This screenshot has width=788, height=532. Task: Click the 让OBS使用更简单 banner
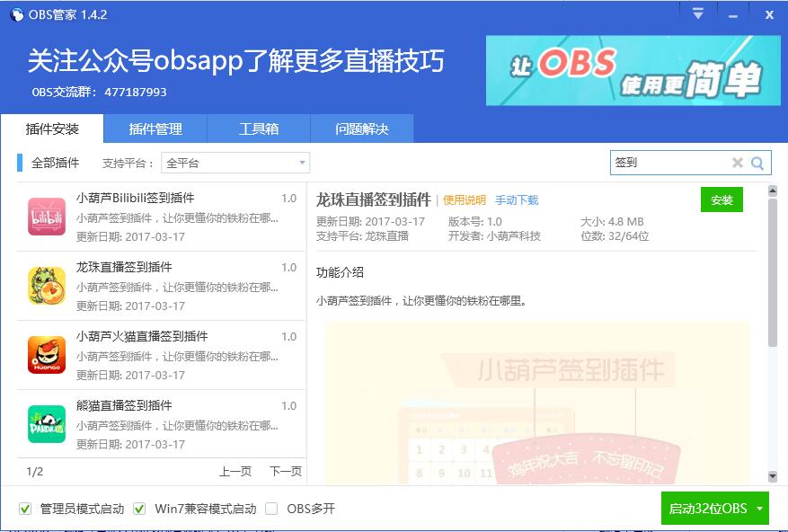click(633, 70)
